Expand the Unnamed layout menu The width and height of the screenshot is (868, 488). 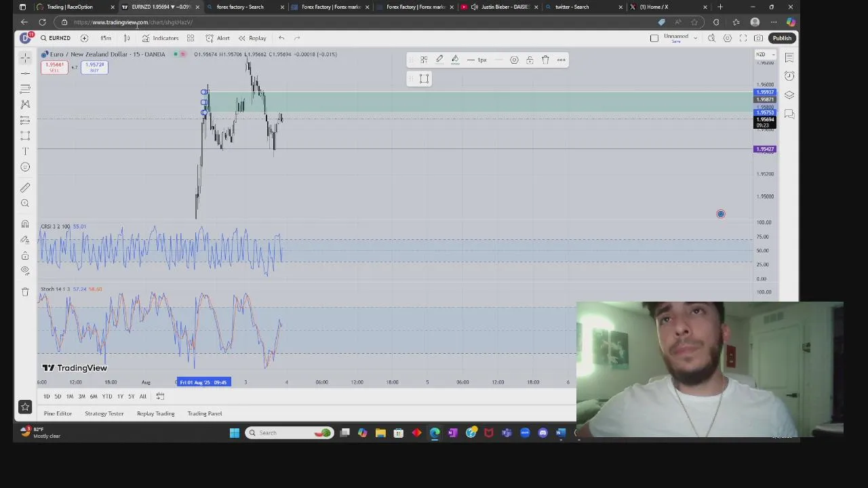[x=680, y=38]
